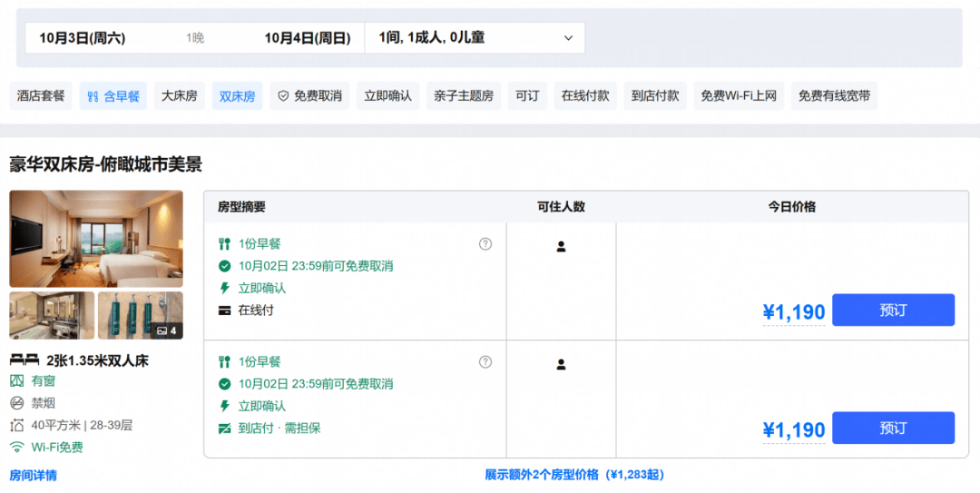Open check-in date 10月3日(周六)
Screen dimensions: 980x493
click(82, 38)
